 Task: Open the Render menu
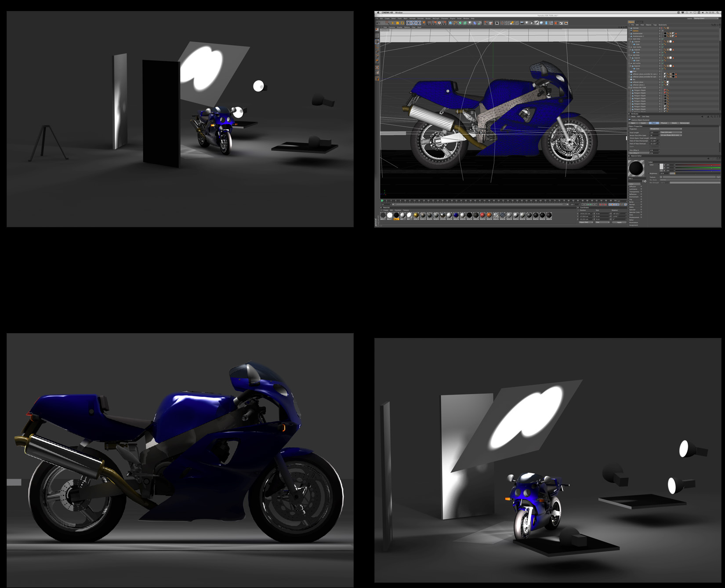pyautogui.click(x=428, y=18)
